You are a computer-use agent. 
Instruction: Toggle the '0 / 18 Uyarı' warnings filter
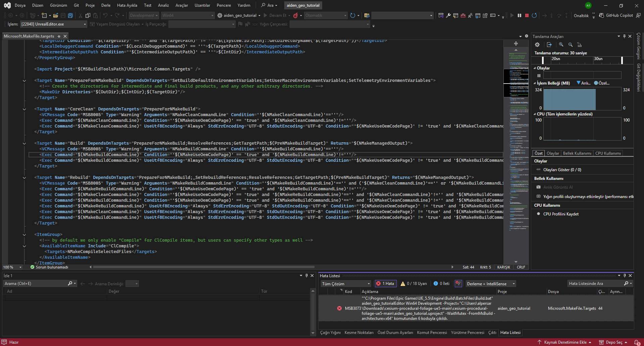coord(414,284)
